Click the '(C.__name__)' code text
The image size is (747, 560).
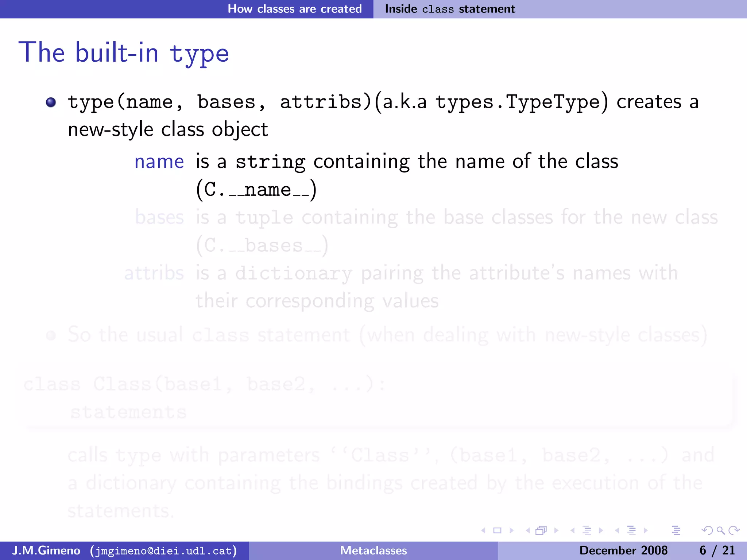(x=256, y=190)
